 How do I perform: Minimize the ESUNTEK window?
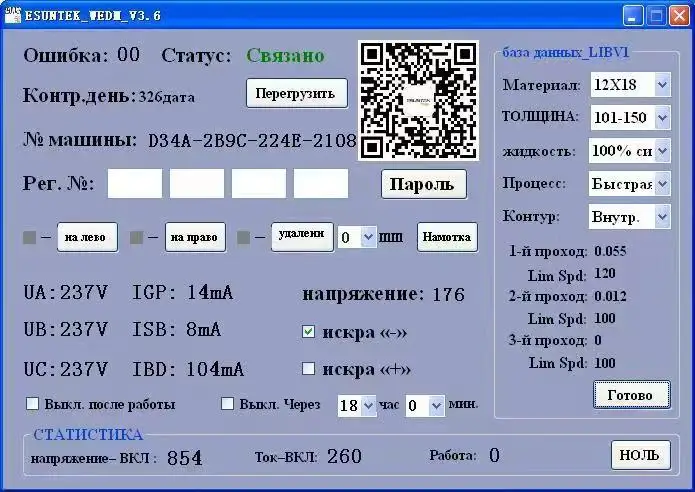pyautogui.click(x=632, y=16)
